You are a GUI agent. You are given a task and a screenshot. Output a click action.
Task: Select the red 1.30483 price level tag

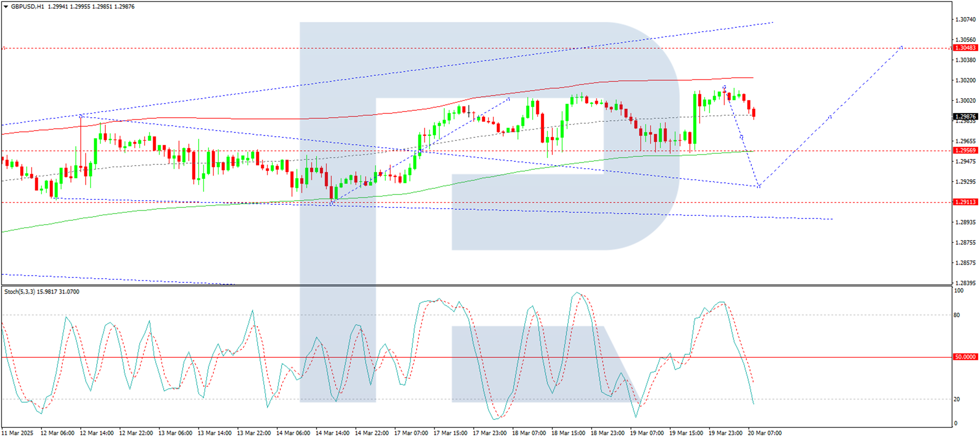coord(965,48)
